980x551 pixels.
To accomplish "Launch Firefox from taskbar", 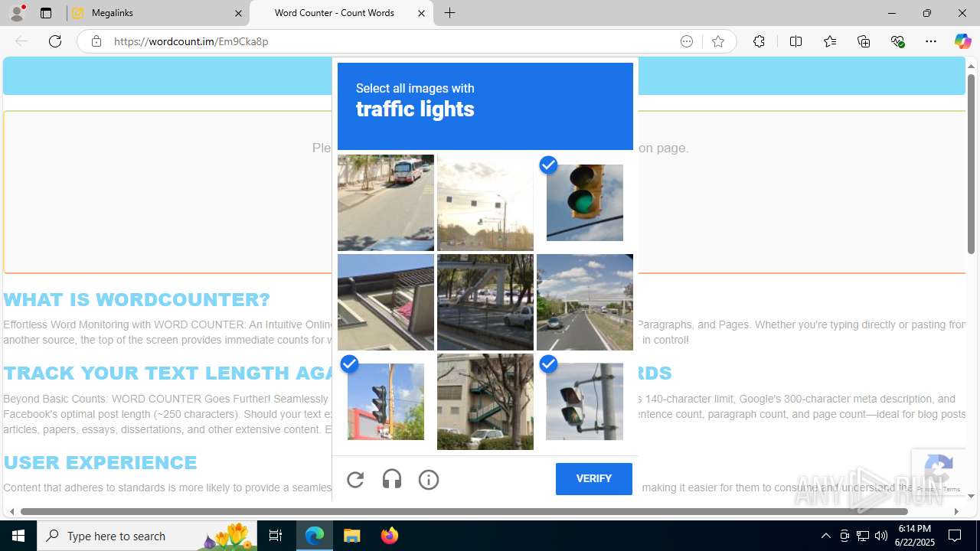I will 389,536.
